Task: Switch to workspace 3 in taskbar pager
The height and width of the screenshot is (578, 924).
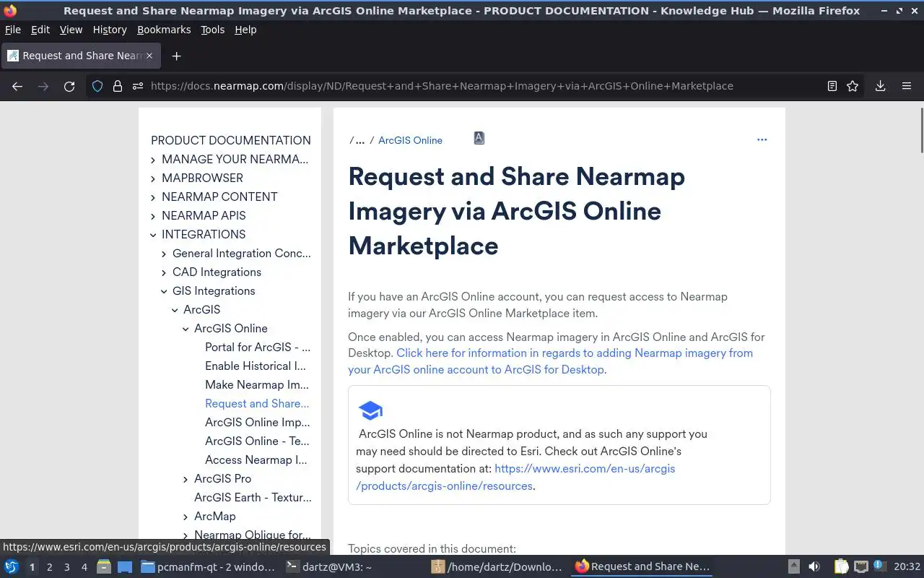Action: [66, 567]
